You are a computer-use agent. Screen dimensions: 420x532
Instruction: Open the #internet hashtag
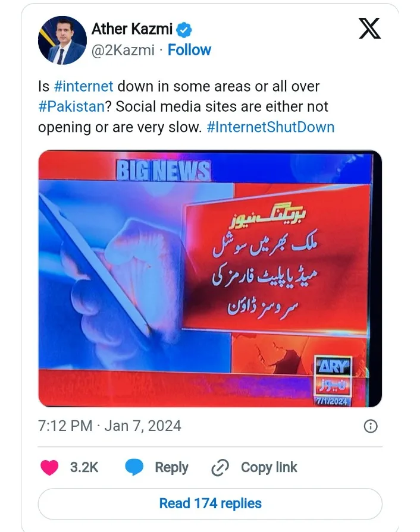click(83, 86)
